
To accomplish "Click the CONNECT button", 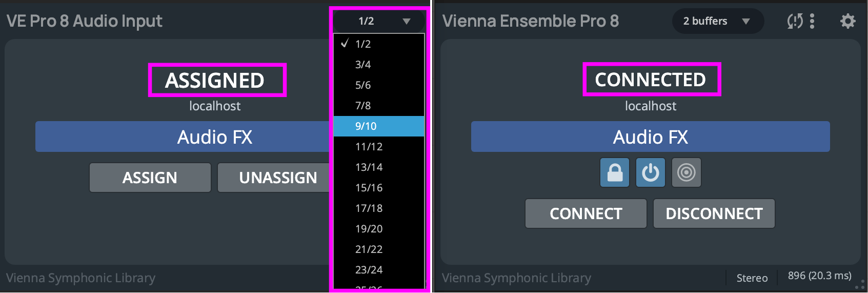I will (x=586, y=213).
